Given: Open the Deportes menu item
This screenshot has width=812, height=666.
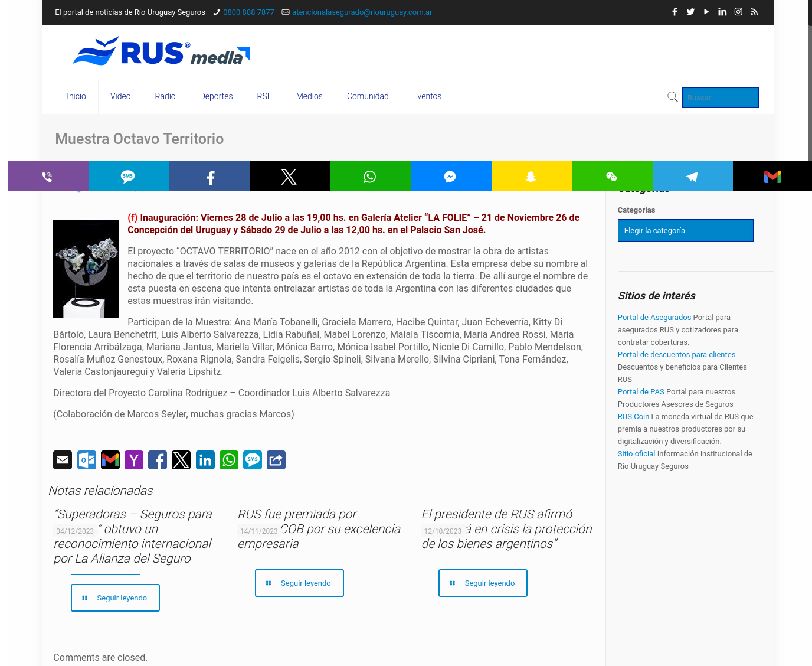Looking at the screenshot, I should [216, 96].
